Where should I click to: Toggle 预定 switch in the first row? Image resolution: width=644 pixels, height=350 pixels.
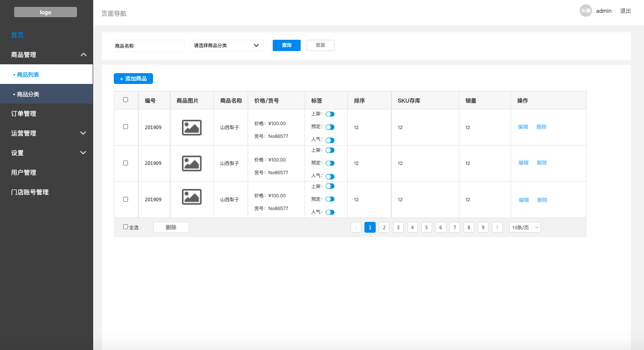point(330,127)
